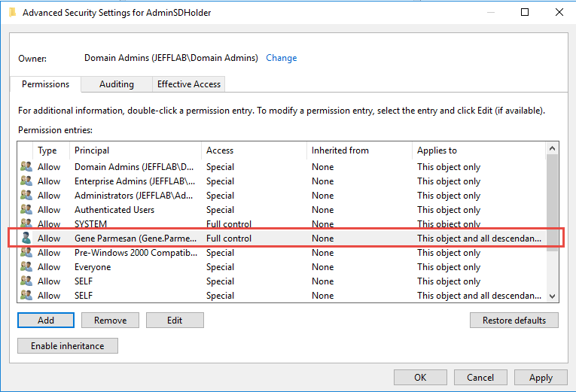Click Applies to value in Gene Parmesan row
Image resolution: width=576 pixels, height=392 pixels.
click(x=479, y=239)
